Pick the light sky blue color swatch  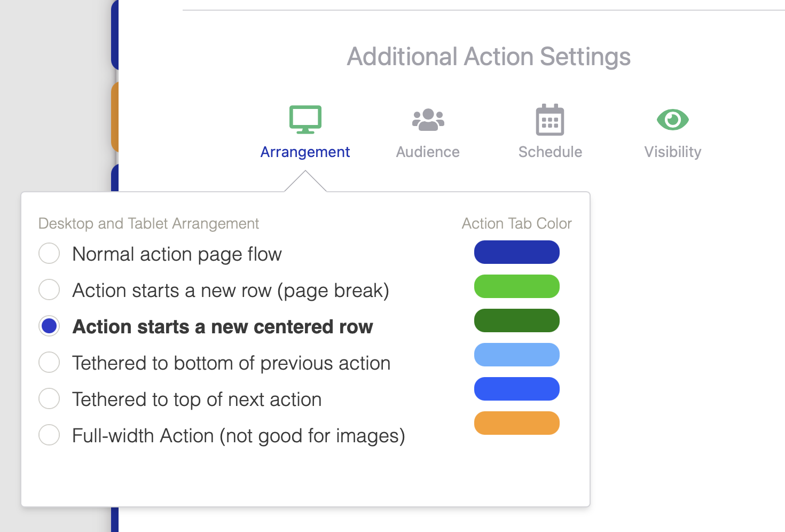tap(516, 355)
